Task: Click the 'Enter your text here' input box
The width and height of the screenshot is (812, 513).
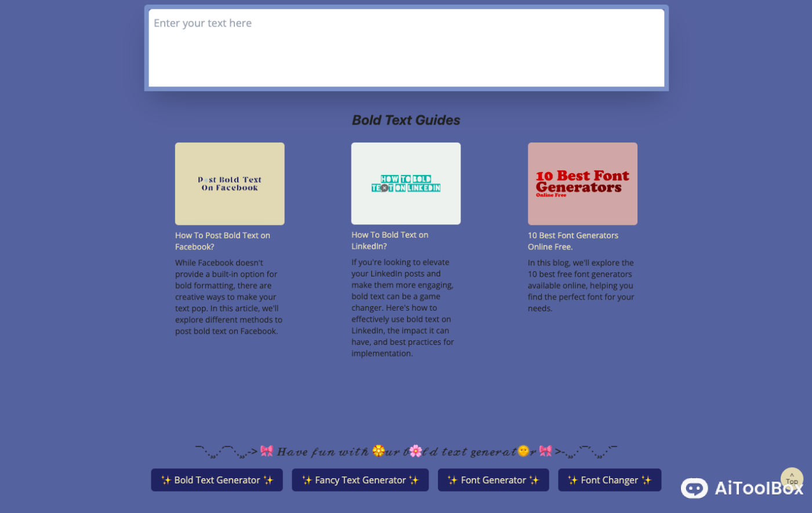Action: pos(406,48)
